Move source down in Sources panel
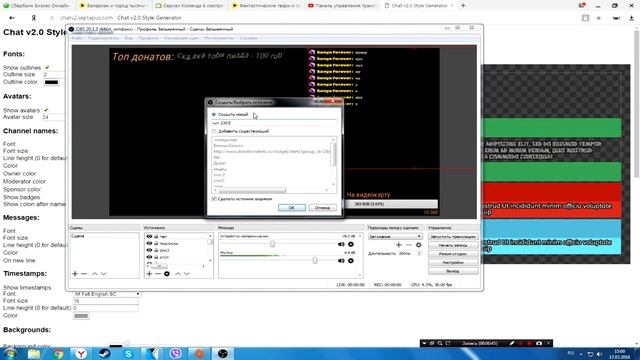This screenshot has height=360, width=640. point(187,274)
